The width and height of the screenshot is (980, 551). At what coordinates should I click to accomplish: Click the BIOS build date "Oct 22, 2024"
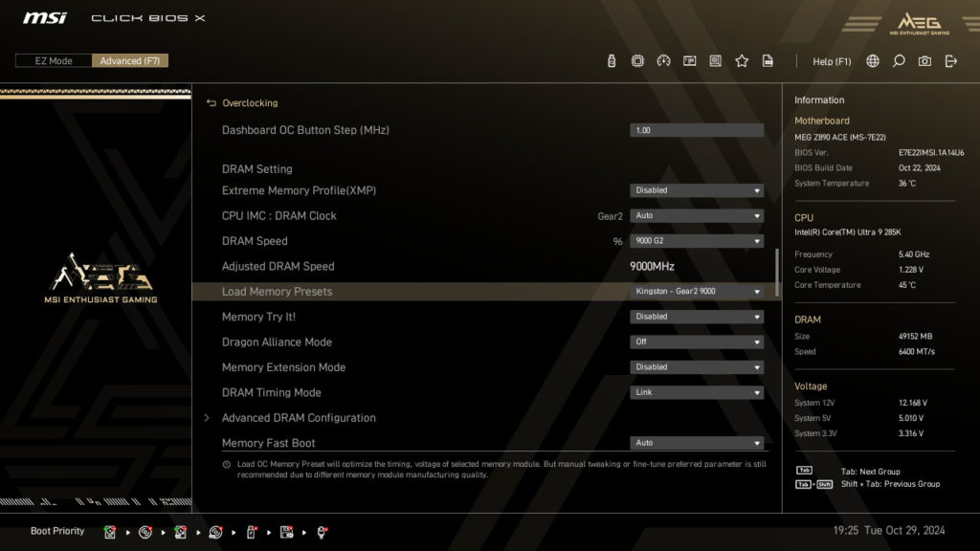click(x=920, y=168)
